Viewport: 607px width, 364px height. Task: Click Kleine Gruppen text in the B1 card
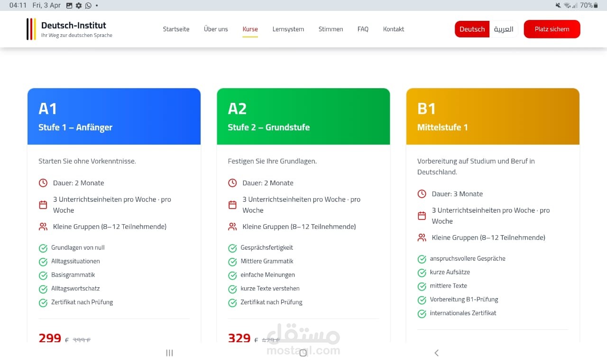(488, 237)
